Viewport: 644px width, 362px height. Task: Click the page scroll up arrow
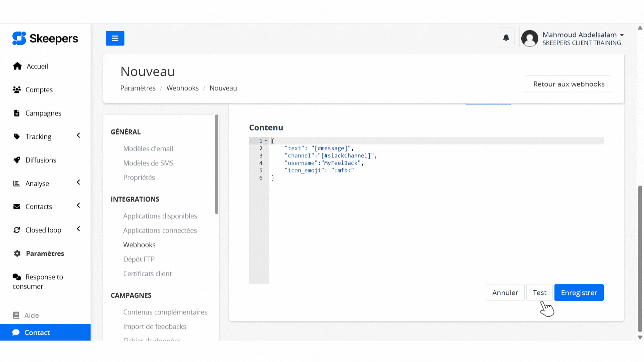[640, 28]
